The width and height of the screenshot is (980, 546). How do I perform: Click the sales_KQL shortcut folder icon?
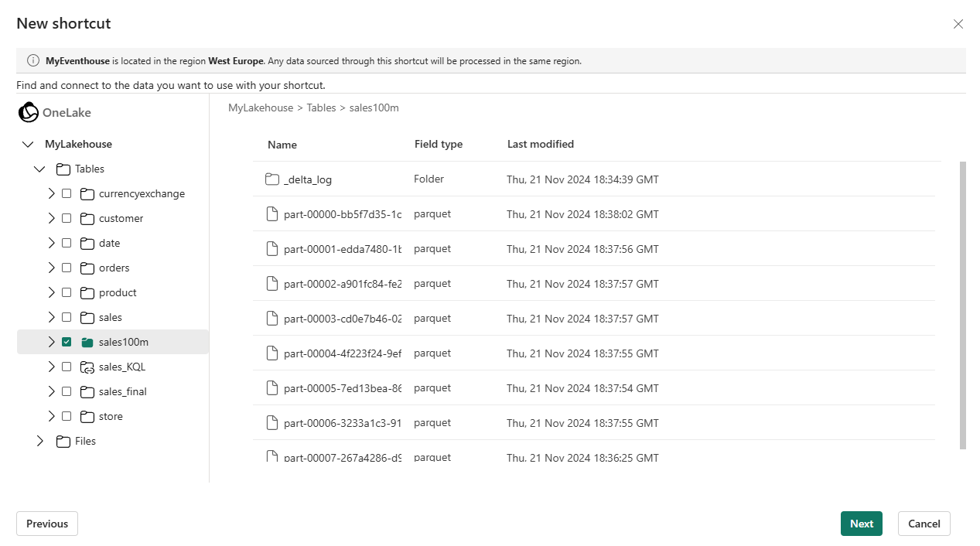tap(87, 367)
